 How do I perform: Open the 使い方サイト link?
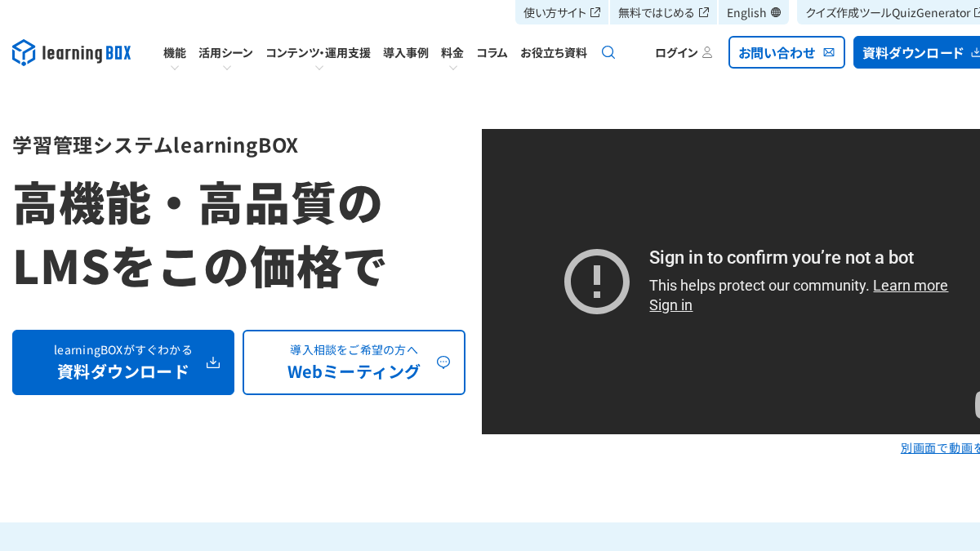tap(562, 12)
